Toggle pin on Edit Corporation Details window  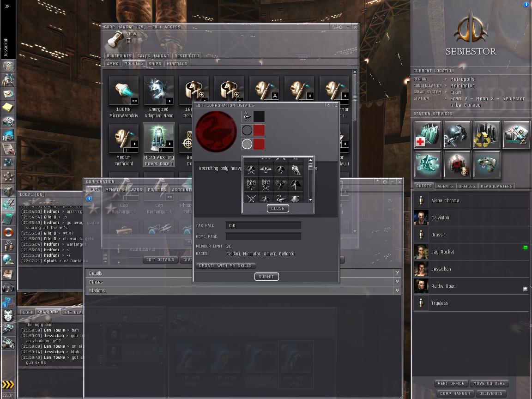click(328, 105)
